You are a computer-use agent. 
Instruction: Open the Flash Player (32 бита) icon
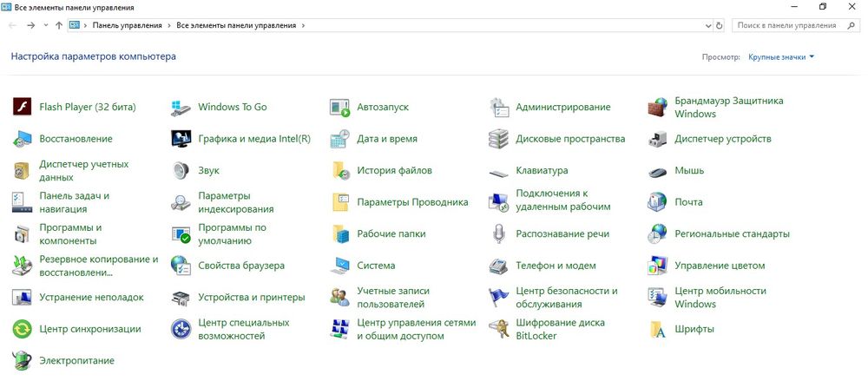click(x=23, y=108)
